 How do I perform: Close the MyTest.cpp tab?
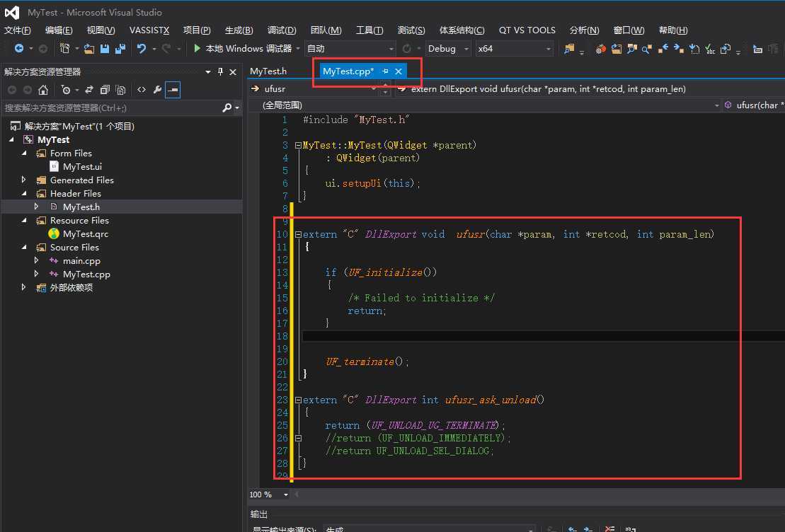tap(399, 71)
